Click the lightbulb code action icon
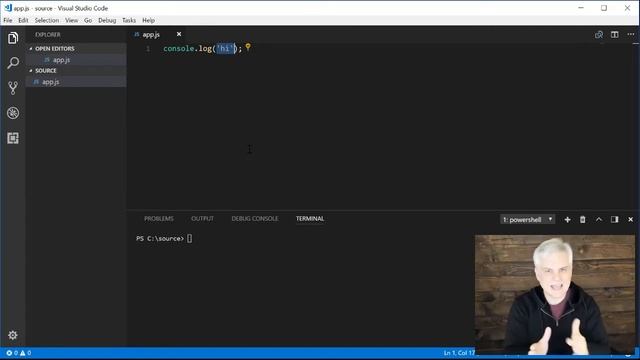Image resolution: width=640 pixels, height=360 pixels. 248,47
